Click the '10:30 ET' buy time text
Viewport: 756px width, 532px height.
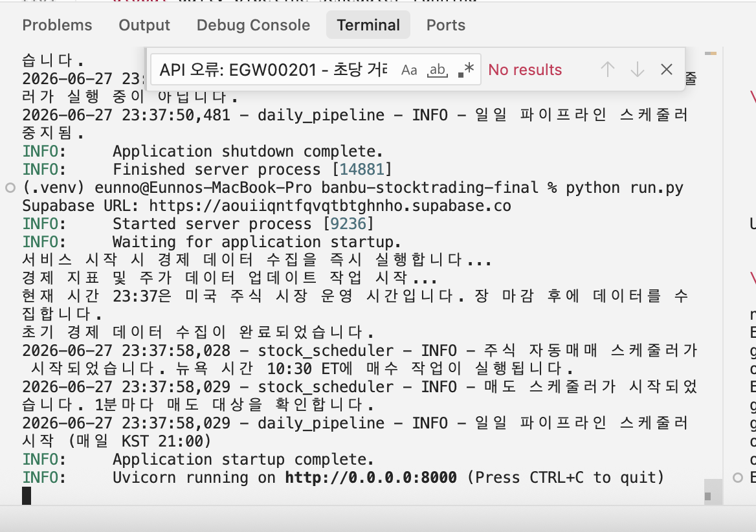tap(303, 369)
